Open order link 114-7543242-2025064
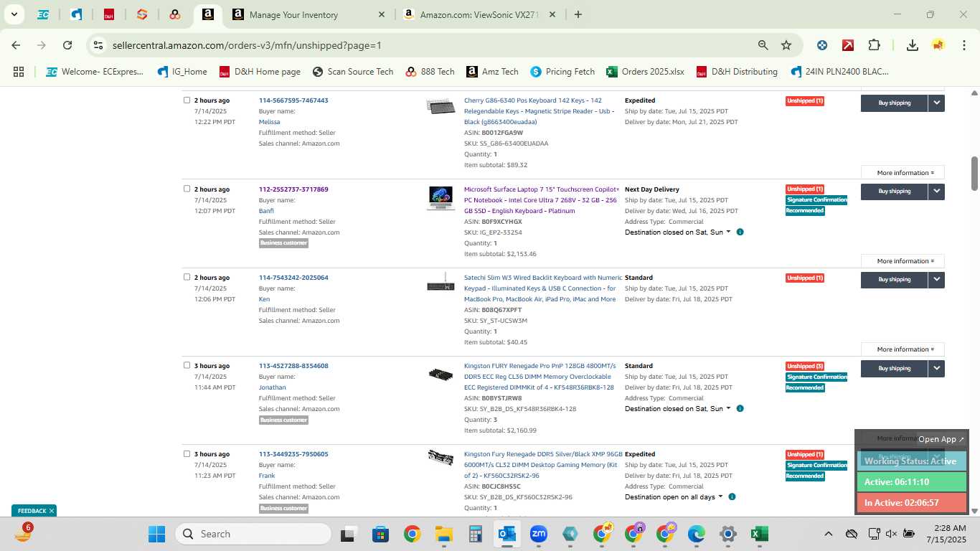 tap(293, 278)
